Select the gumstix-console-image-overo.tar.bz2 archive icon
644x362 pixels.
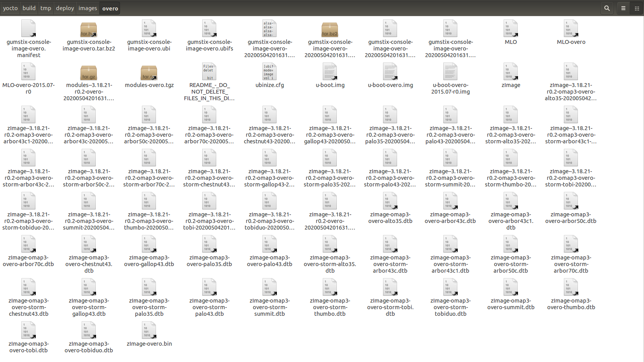89,29
